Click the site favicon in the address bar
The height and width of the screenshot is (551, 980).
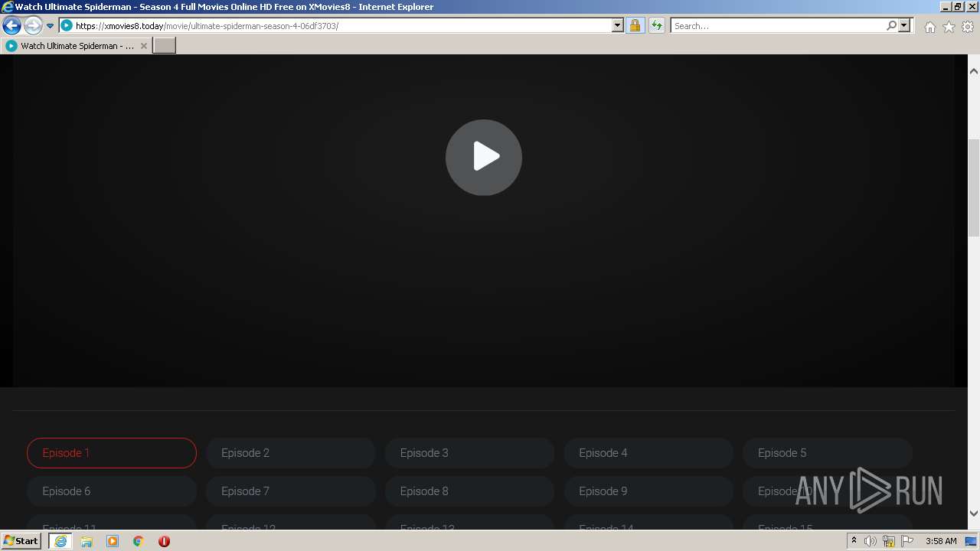click(x=67, y=25)
